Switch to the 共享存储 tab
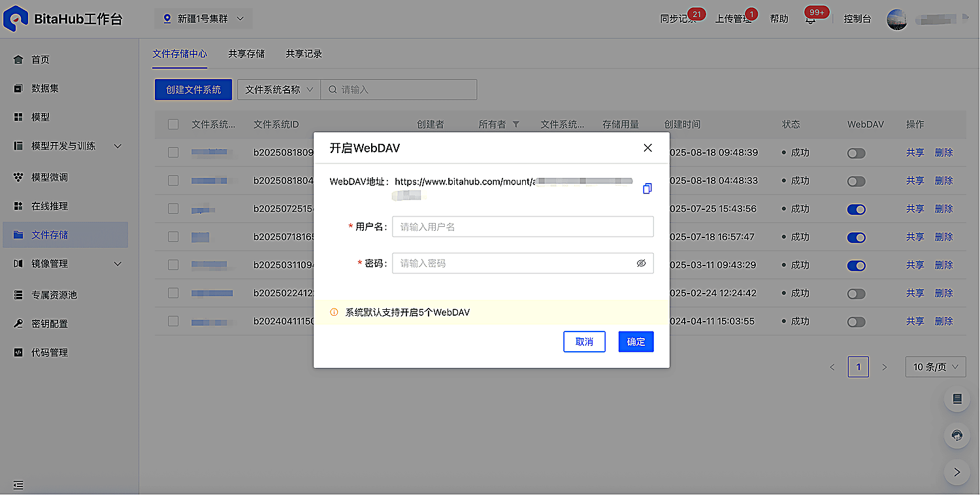 tap(246, 54)
